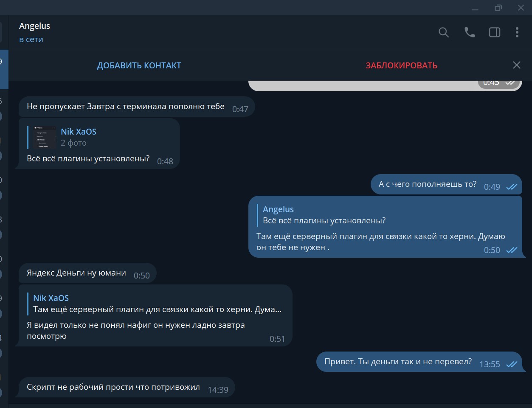Click the 13:55 message read checkmarks
Viewport: 532px width, 408px height.
[x=512, y=364]
